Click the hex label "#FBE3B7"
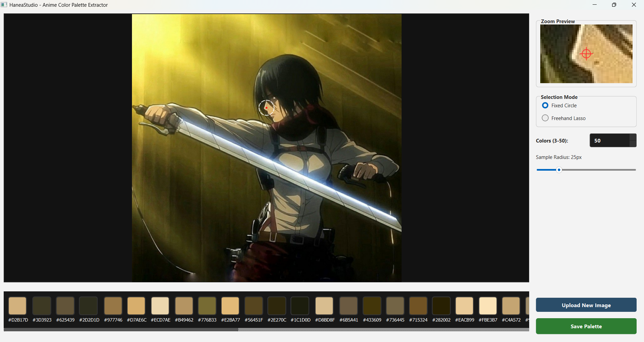This screenshot has width=644, height=342. coord(488,320)
